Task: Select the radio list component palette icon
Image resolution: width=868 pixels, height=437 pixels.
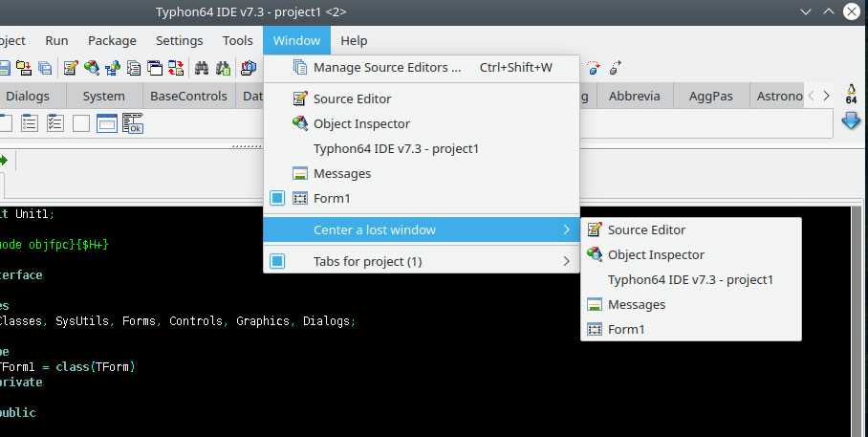Action: point(30,123)
